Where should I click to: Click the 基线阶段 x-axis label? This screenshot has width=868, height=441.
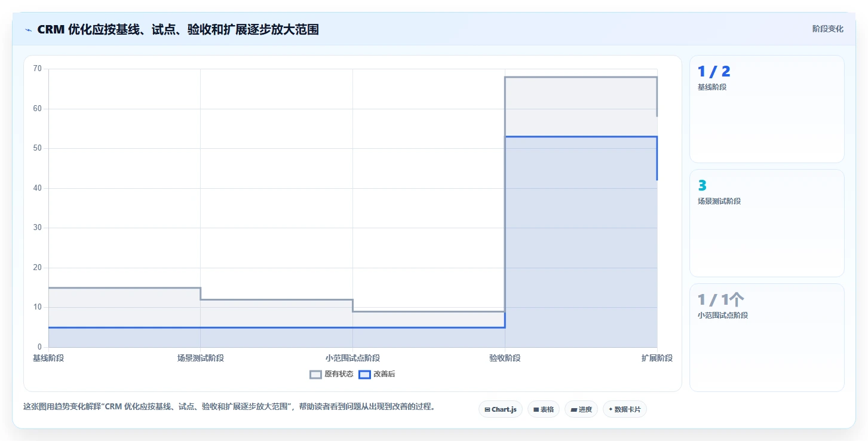click(x=48, y=358)
